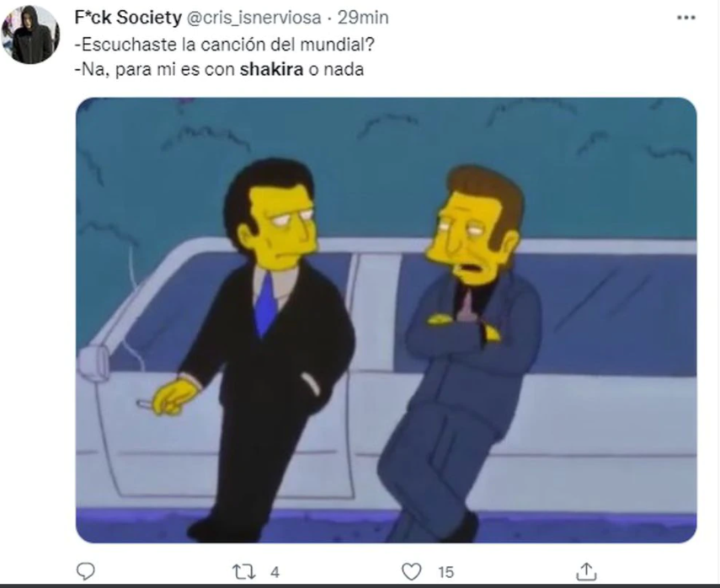Open the F*ck Society display name
This screenshot has width=720, height=588.
pyautogui.click(x=128, y=18)
